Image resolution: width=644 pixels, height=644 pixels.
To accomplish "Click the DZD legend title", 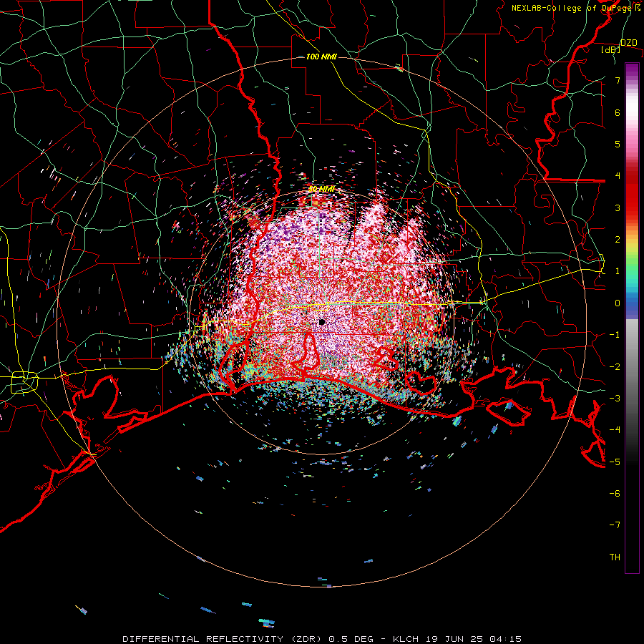I will pos(628,43).
